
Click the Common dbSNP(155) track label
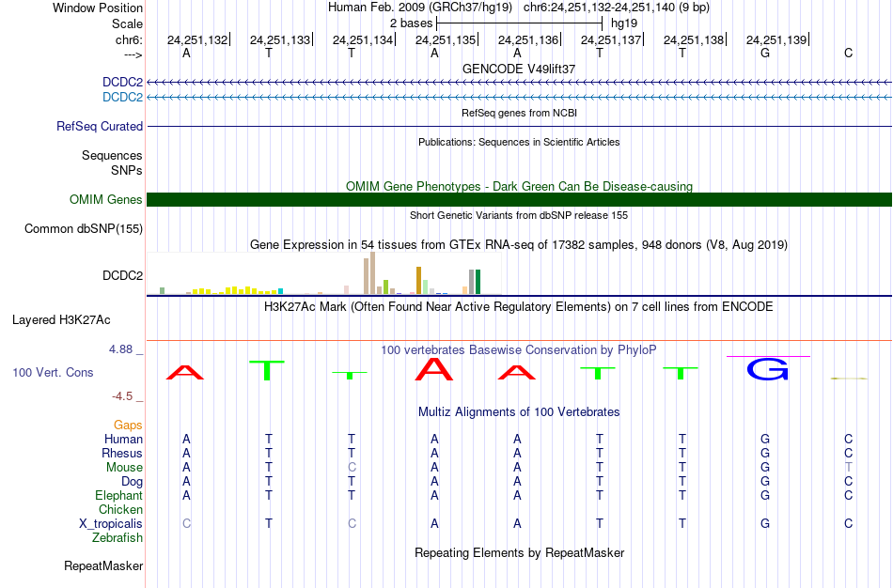point(84,229)
